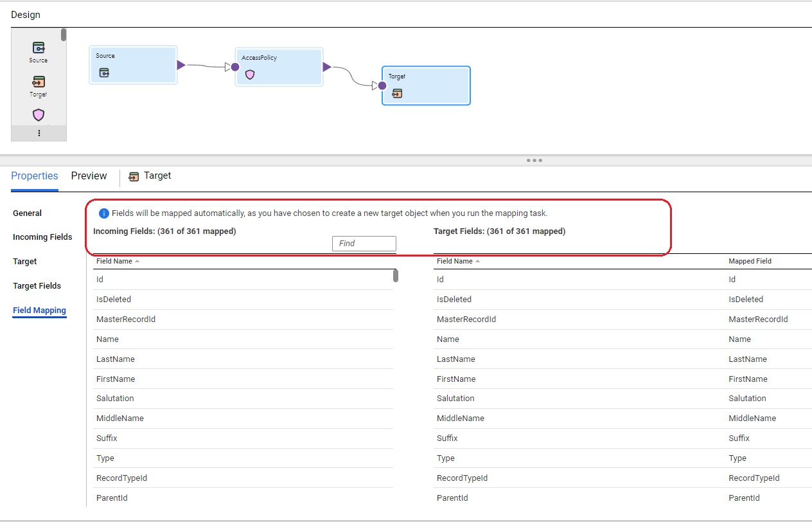Select target field MasterRecordId
The height and width of the screenshot is (522, 812).
tap(466, 319)
